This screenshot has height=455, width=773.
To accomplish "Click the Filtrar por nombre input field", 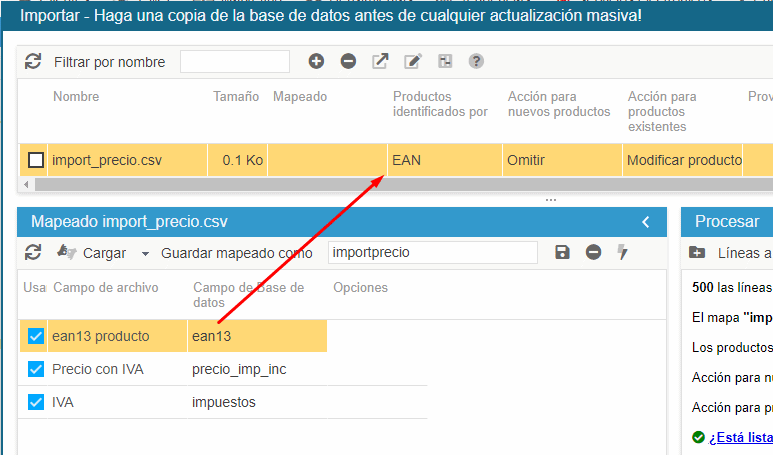I will 235,62.
